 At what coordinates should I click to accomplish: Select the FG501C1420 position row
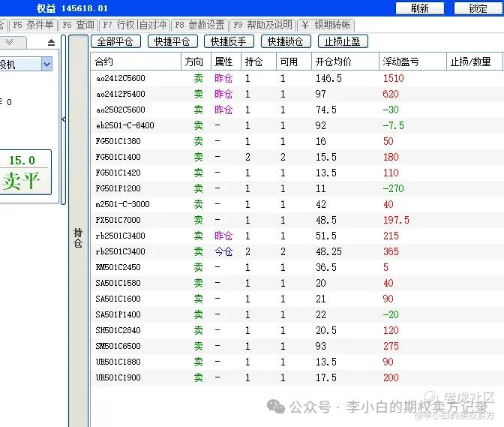[297, 173]
